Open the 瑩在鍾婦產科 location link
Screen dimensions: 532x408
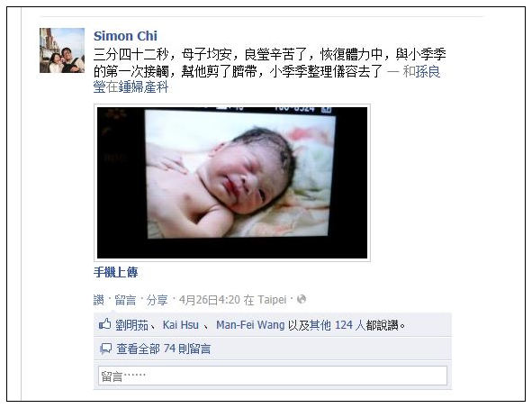tap(131, 87)
